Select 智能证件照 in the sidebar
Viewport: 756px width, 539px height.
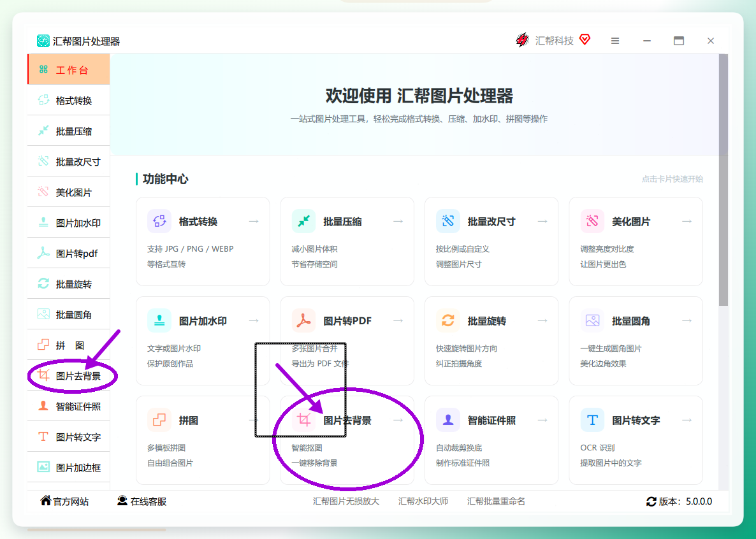tap(68, 406)
